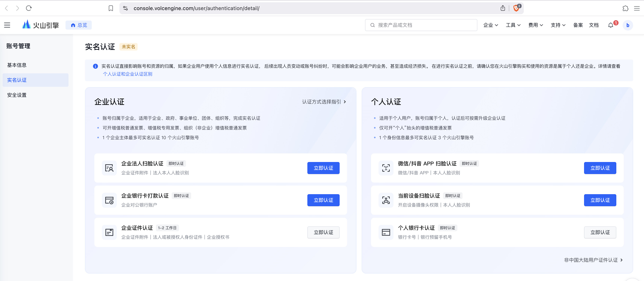Select 基本信息 in the sidebar
This screenshot has width=644, height=281.
pos(17,65)
